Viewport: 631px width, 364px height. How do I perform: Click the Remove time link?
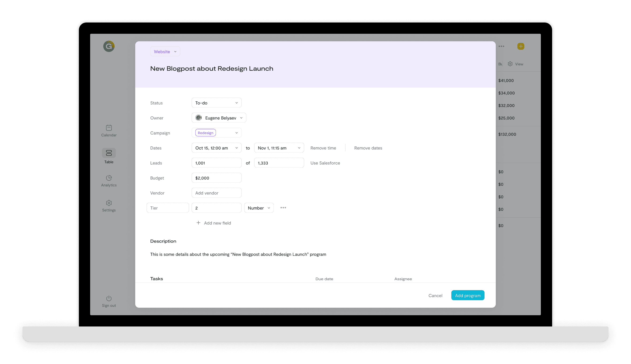point(323,148)
